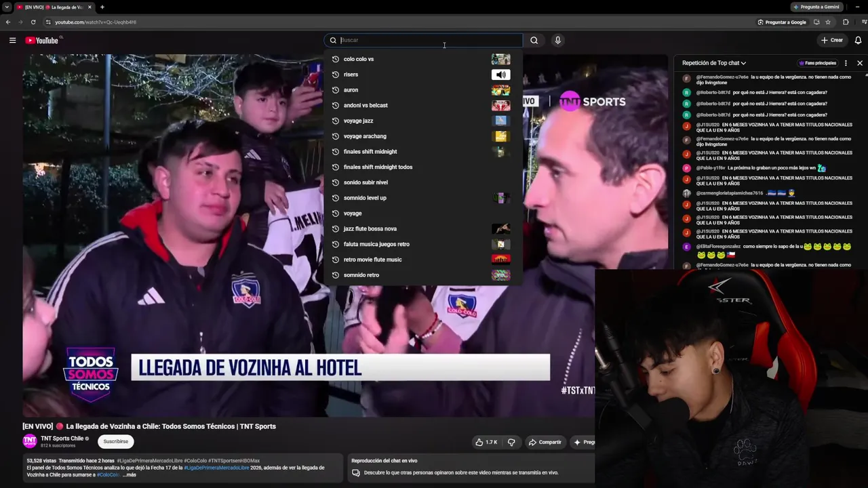The height and width of the screenshot is (488, 868).
Task: Select "finales shift midnight todos" suggestion
Action: 422,167
